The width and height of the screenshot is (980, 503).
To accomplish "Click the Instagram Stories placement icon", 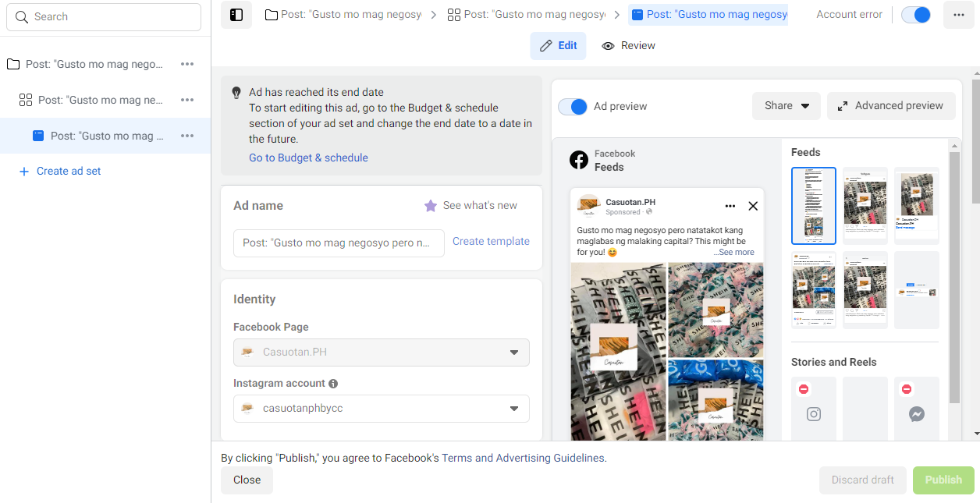I will coord(814,414).
